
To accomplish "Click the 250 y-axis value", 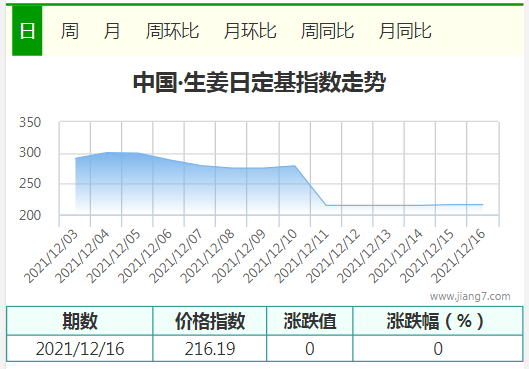I will (30, 183).
